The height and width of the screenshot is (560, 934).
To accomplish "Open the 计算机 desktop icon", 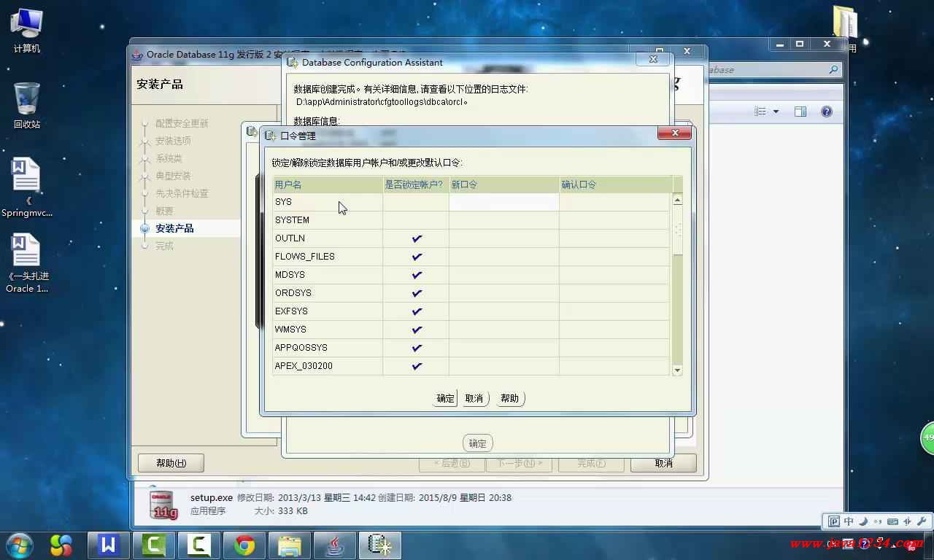I will 27,31.
